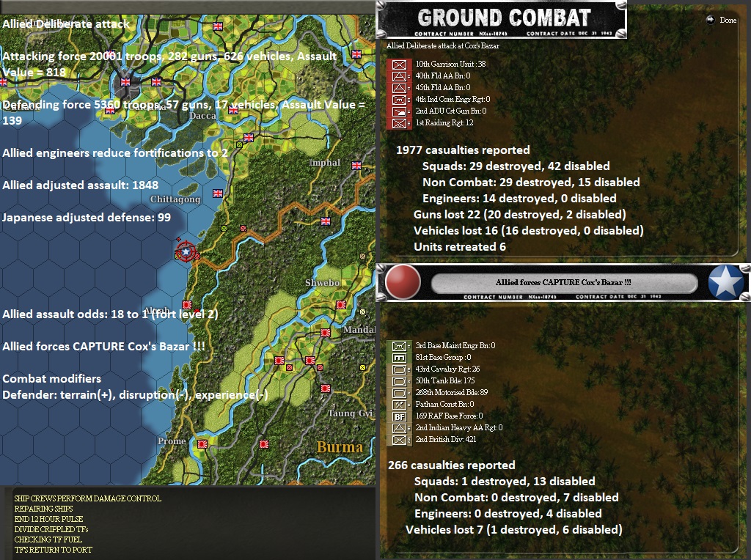
Task: Click 'CHECKING TF FUEL' log line
Action: [48, 540]
